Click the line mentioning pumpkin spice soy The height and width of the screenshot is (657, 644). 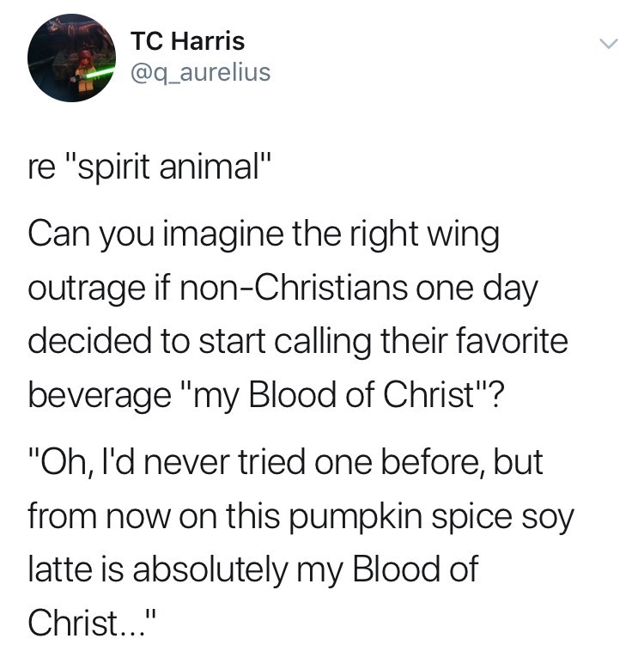tap(301, 516)
